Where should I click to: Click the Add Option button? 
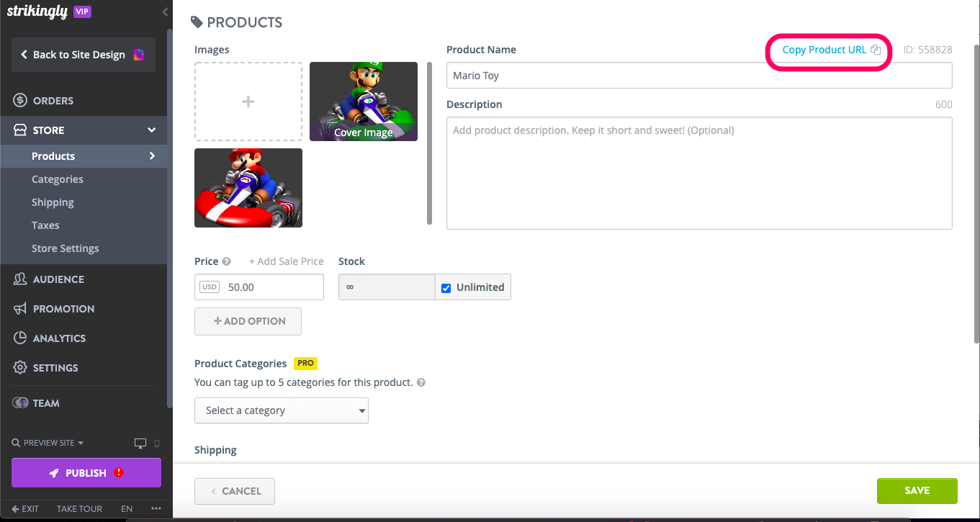pyautogui.click(x=248, y=321)
